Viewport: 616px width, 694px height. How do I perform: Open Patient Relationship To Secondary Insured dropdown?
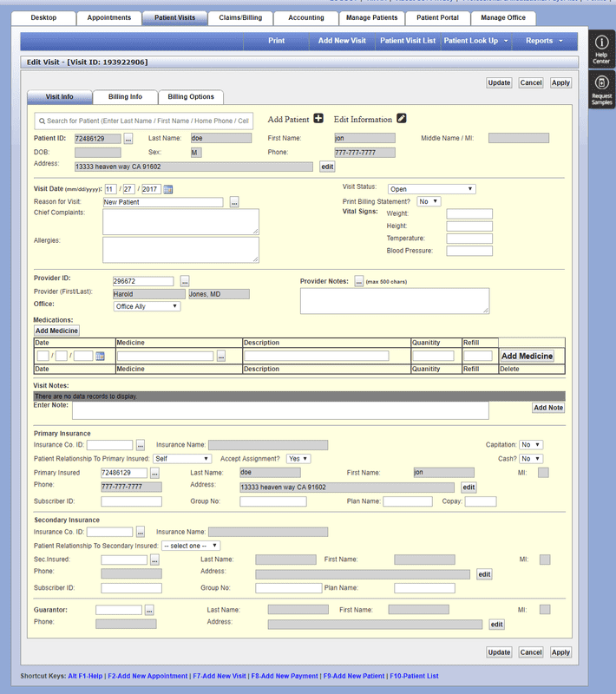click(x=191, y=546)
